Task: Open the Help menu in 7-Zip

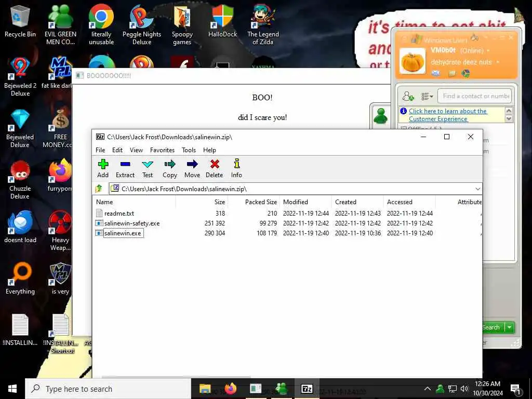Action: point(209,150)
